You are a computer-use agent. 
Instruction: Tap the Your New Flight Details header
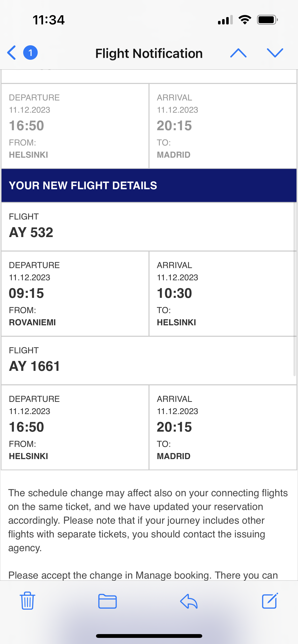click(83, 186)
